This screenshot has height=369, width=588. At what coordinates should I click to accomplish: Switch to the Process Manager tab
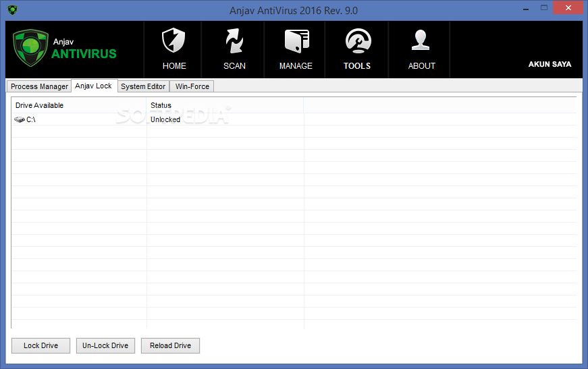[x=39, y=86]
